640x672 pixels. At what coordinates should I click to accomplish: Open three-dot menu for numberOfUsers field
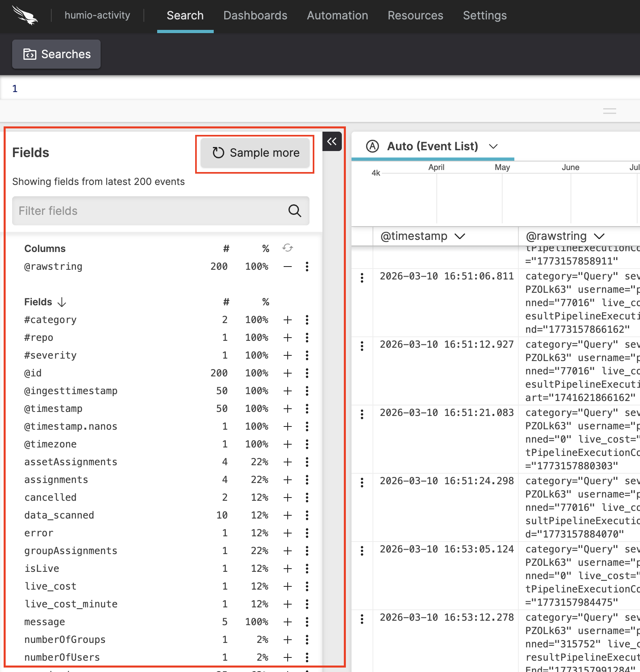click(x=307, y=657)
